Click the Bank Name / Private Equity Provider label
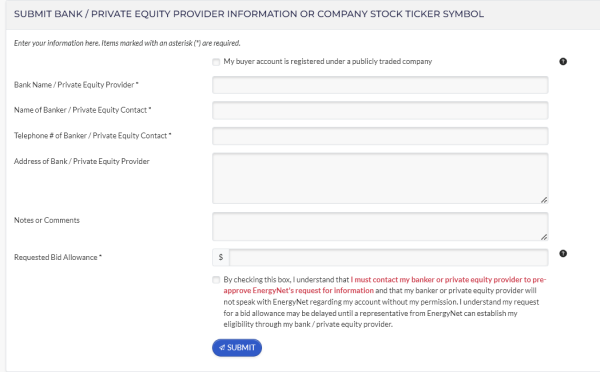 coord(76,85)
